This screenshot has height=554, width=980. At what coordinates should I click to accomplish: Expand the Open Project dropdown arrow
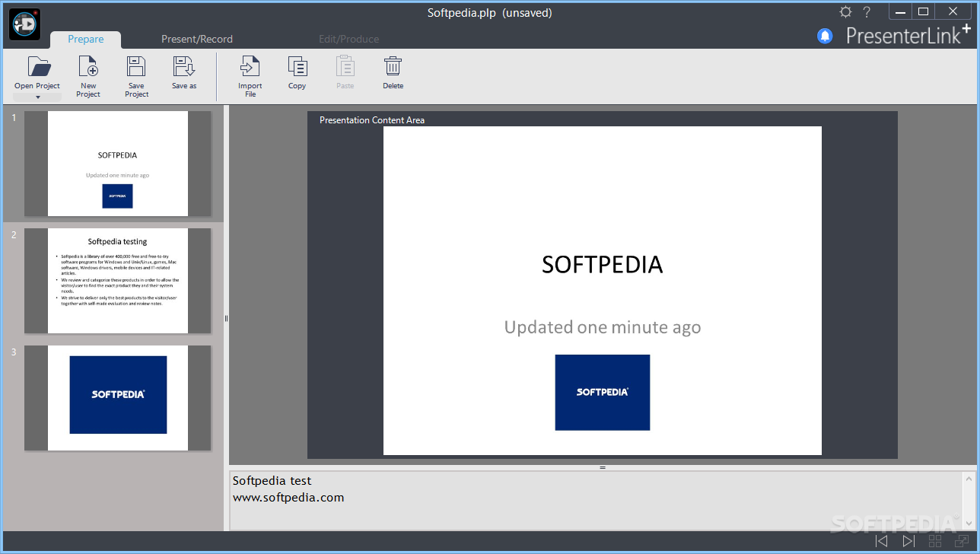(37, 97)
